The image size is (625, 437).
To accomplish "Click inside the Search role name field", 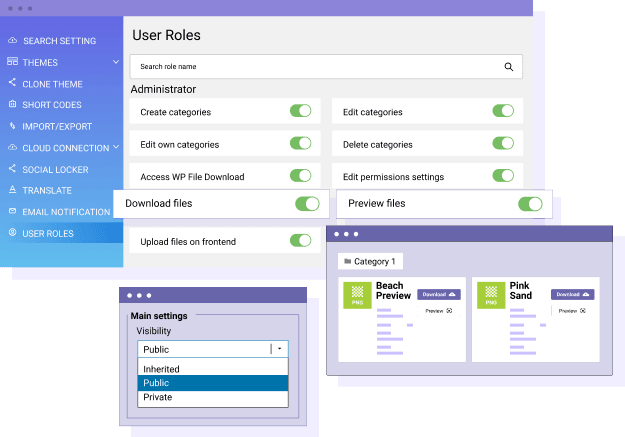I will point(310,67).
